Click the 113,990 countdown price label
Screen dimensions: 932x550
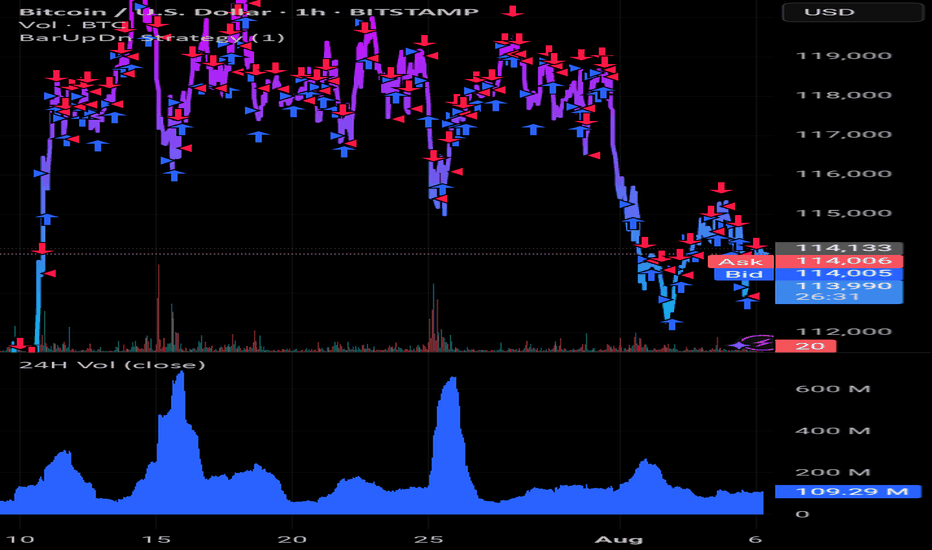click(839, 291)
